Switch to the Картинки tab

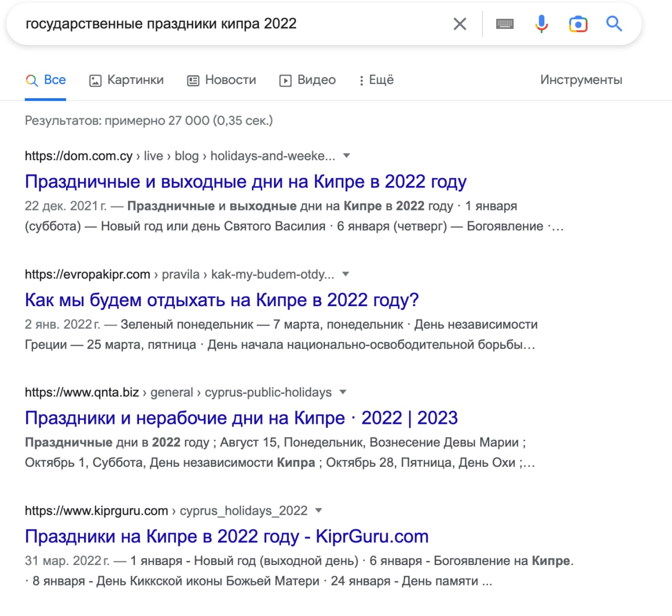tap(127, 80)
